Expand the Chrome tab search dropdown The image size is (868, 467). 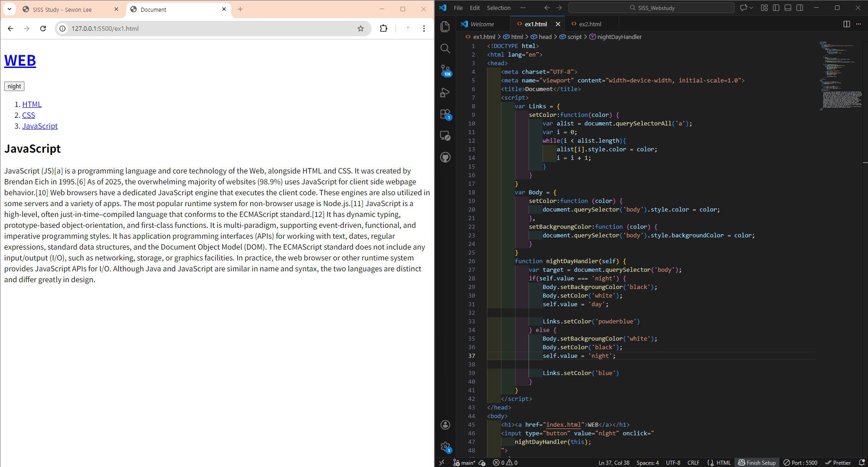[10, 9]
